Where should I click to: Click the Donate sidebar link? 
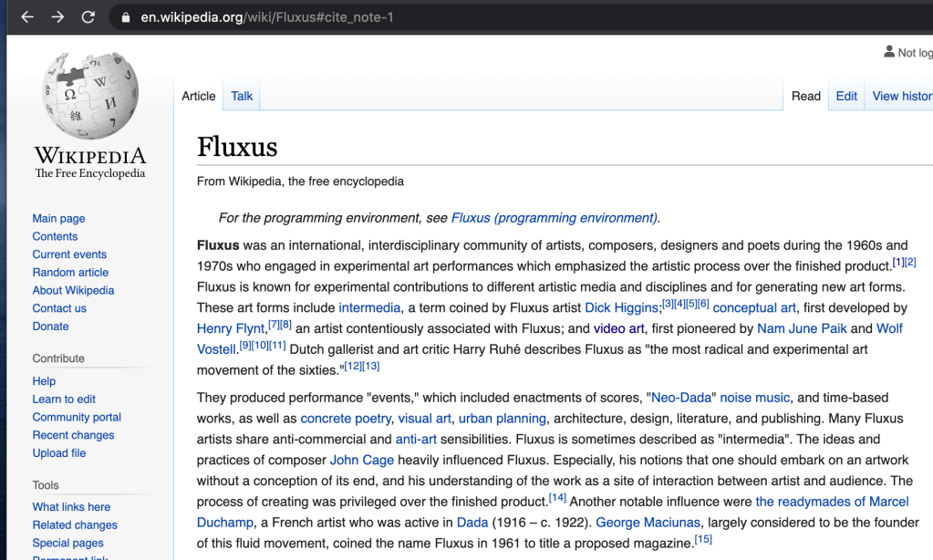tap(50, 326)
